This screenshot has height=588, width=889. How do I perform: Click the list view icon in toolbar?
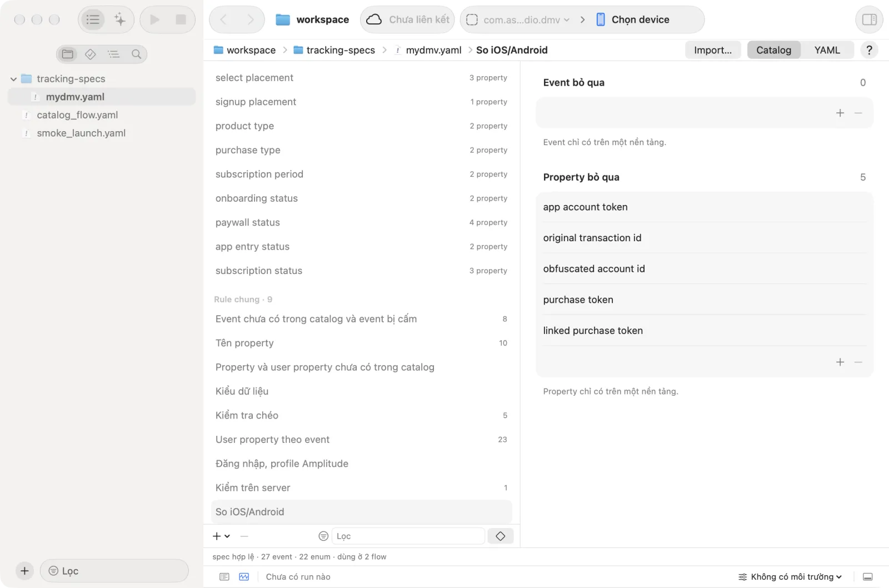pyautogui.click(x=93, y=20)
